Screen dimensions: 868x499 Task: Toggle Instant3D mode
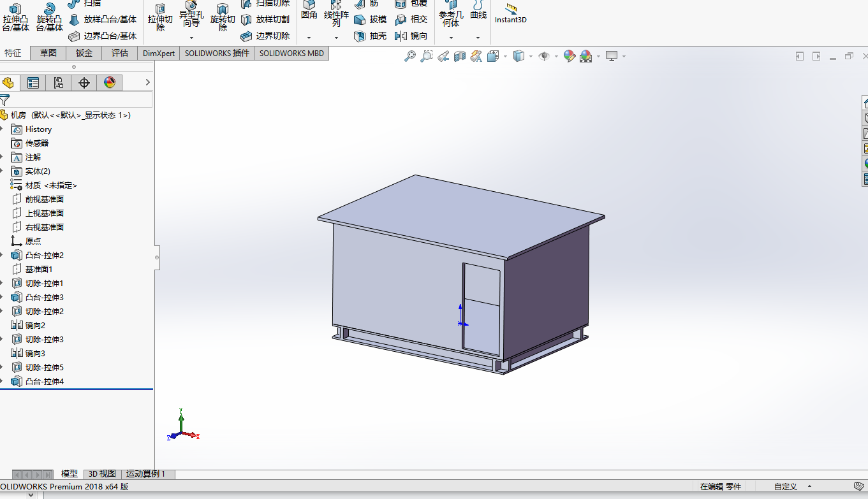(x=511, y=13)
